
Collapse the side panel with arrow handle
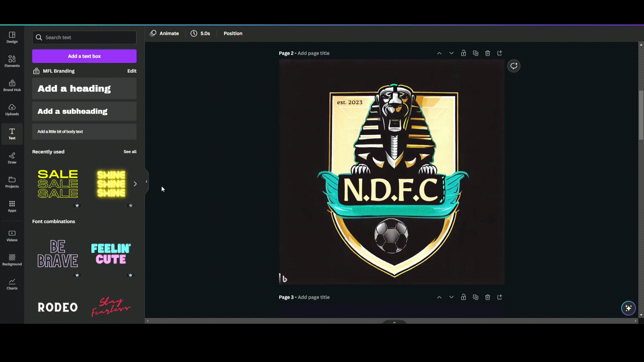click(147, 182)
